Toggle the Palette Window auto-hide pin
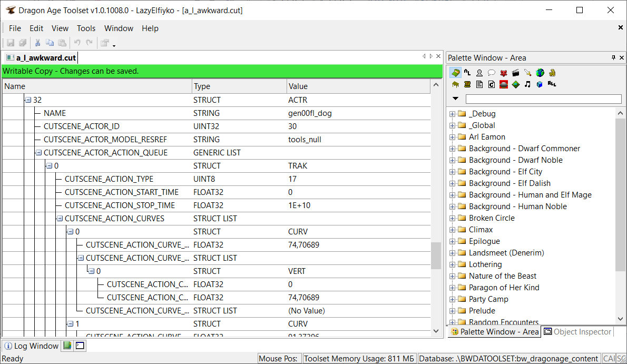This screenshot has width=627, height=364. coord(613,57)
